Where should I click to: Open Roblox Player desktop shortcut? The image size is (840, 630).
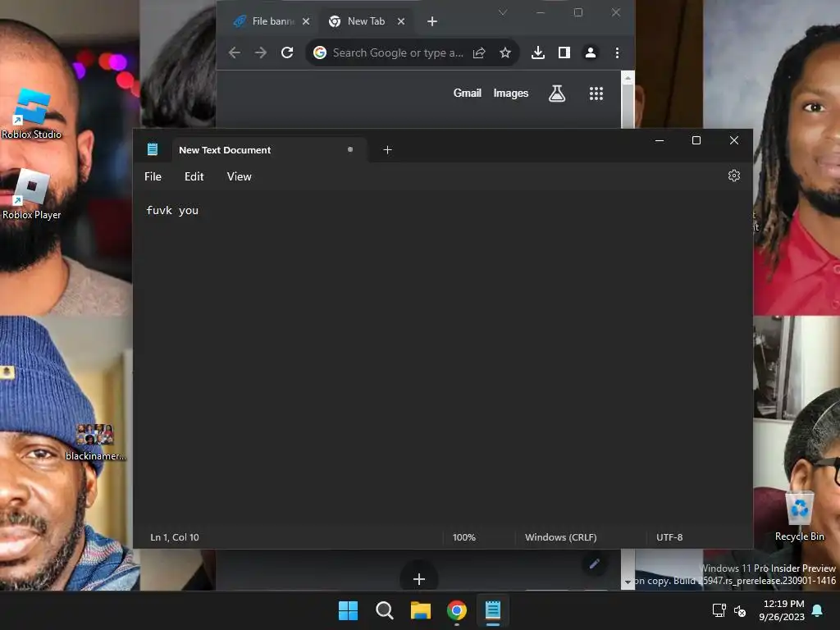32,194
